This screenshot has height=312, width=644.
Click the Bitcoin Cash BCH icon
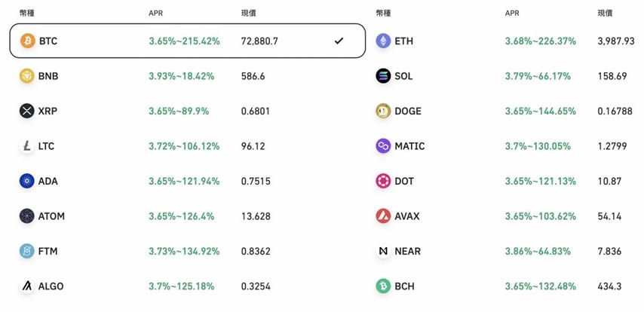click(383, 286)
